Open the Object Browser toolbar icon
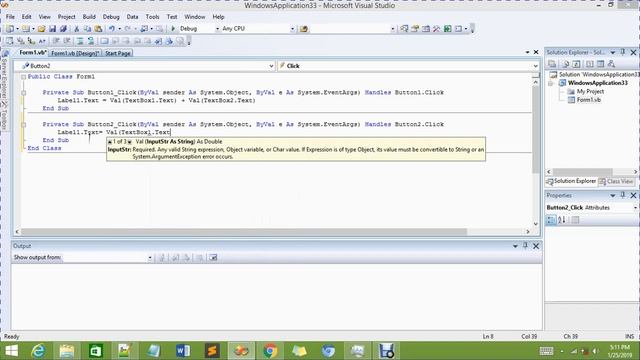 426,29
